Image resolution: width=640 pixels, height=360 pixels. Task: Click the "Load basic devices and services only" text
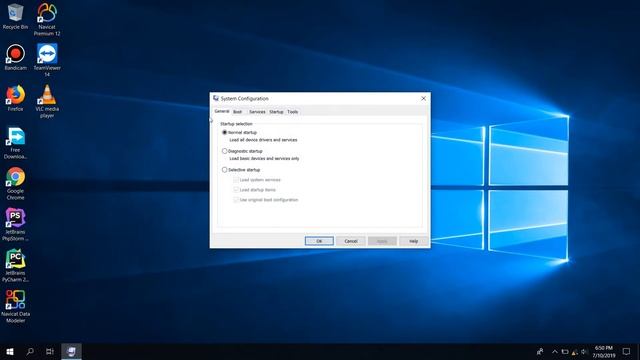coord(264,158)
